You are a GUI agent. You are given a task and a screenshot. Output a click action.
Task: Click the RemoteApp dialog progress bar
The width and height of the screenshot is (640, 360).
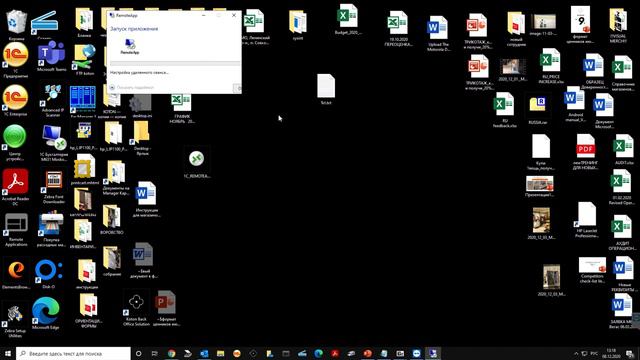pyautogui.click(x=175, y=63)
